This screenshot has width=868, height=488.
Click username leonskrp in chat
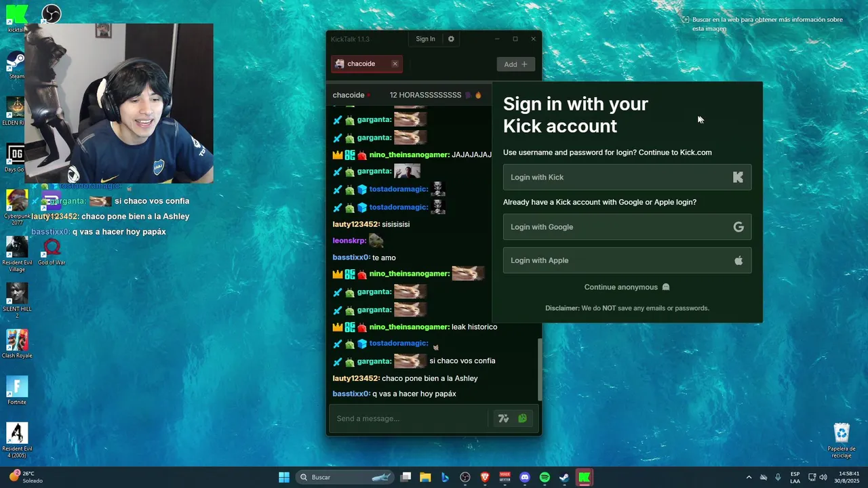pyautogui.click(x=349, y=241)
